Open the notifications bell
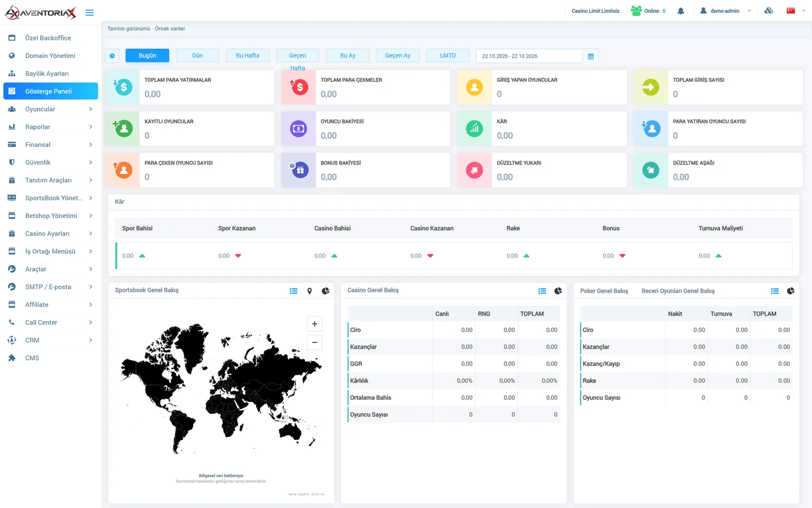 (681, 11)
